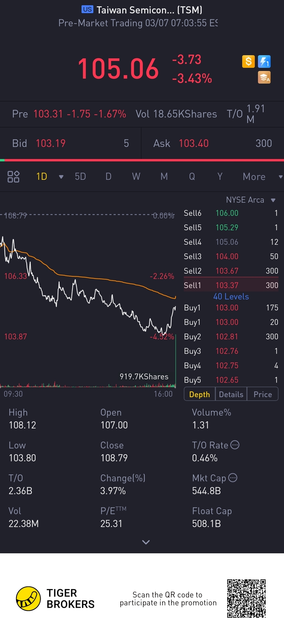Switch to the Depth tab

[x=200, y=394]
